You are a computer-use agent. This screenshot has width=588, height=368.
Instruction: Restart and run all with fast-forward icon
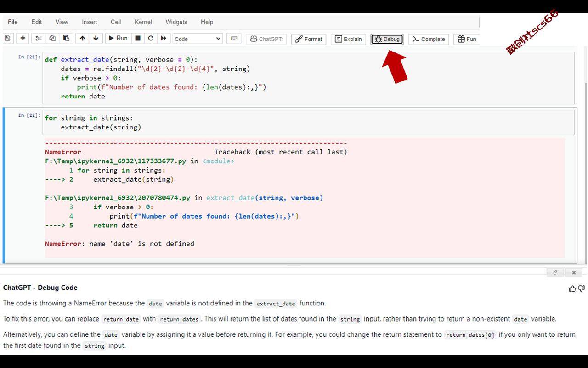(x=163, y=39)
